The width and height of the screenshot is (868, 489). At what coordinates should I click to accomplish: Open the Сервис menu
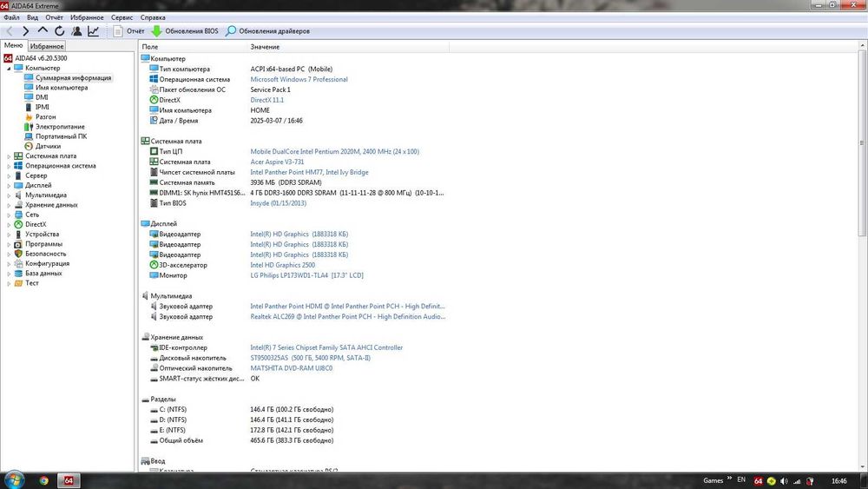(x=122, y=17)
